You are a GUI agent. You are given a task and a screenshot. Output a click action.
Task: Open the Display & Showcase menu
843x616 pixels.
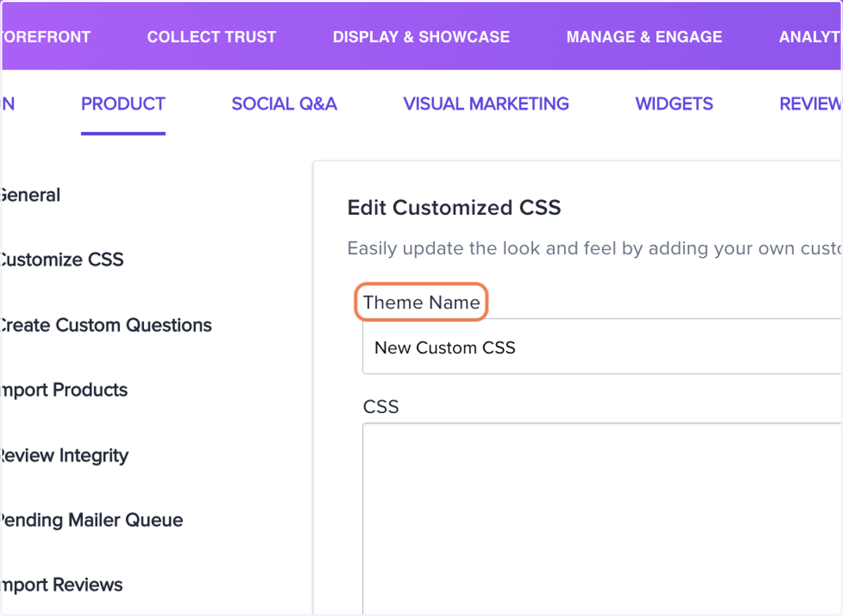pos(421,37)
